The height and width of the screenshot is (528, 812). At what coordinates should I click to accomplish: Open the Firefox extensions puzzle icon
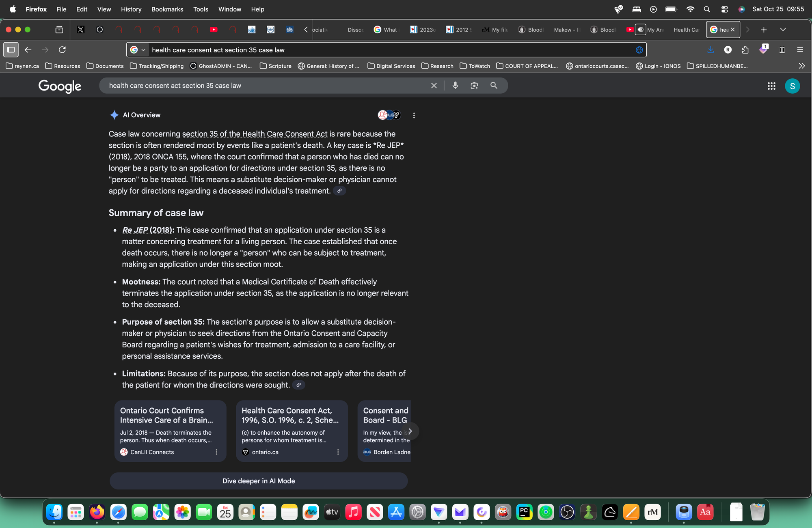pyautogui.click(x=745, y=50)
